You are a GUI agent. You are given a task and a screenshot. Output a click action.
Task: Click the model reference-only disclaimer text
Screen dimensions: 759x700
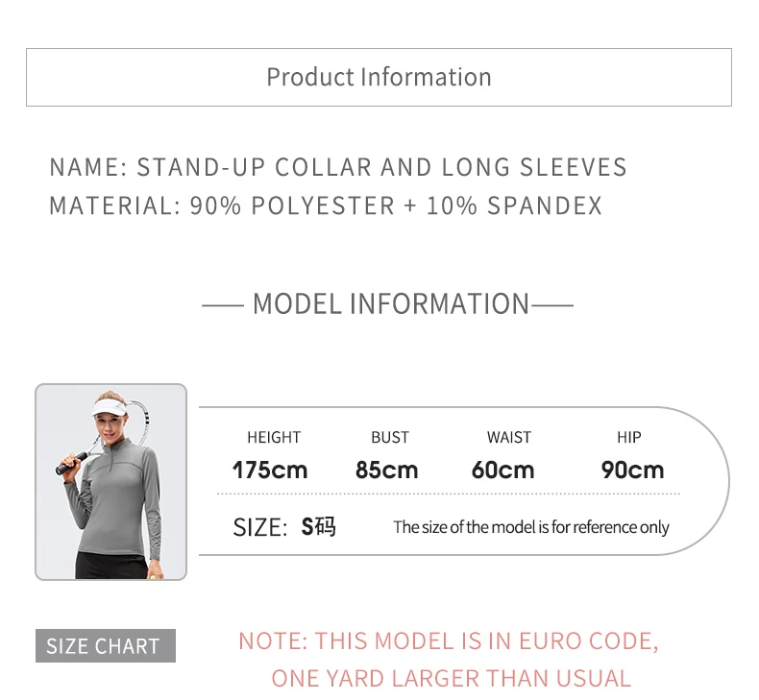click(531, 527)
